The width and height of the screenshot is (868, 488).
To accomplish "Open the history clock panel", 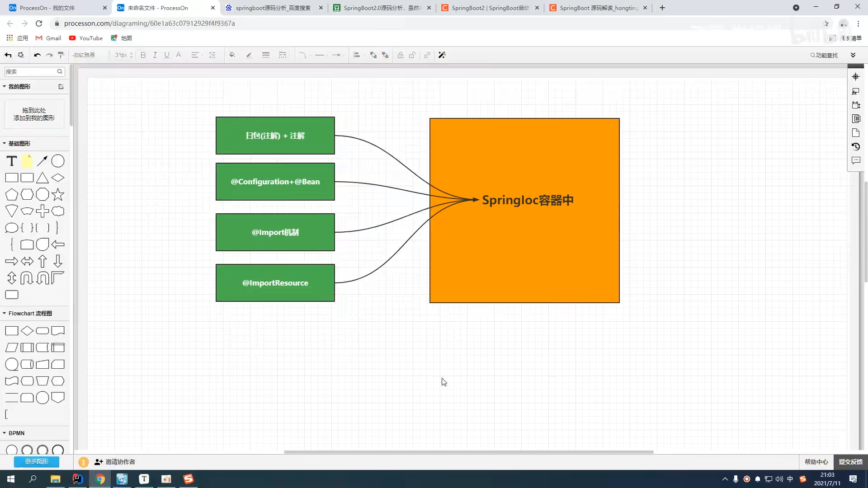I will (855, 147).
